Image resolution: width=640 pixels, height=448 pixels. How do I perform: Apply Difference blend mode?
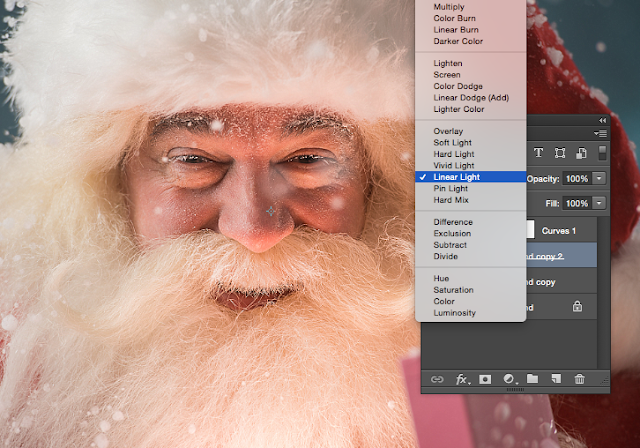point(453,222)
